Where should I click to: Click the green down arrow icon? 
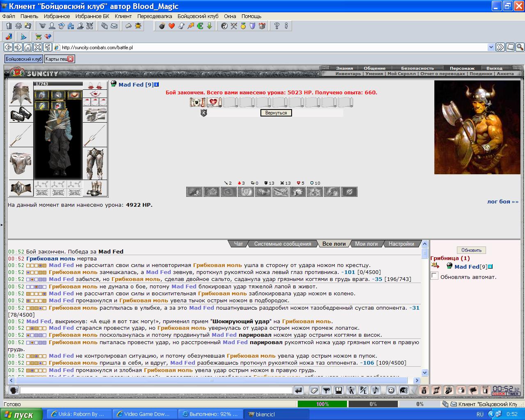209,26
